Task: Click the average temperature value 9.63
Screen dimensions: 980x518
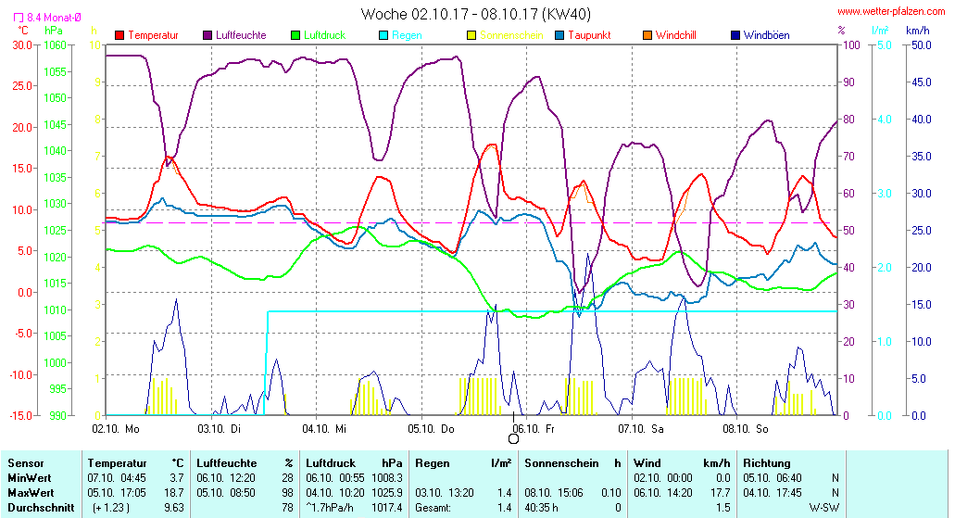Action: click(x=174, y=508)
